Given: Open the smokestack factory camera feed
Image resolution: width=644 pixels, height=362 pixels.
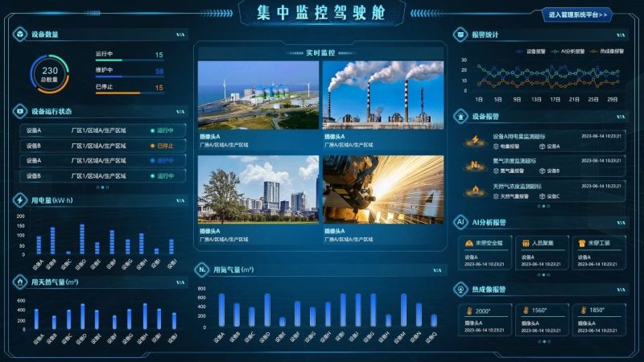Looking at the screenshot, I should click(x=383, y=96).
